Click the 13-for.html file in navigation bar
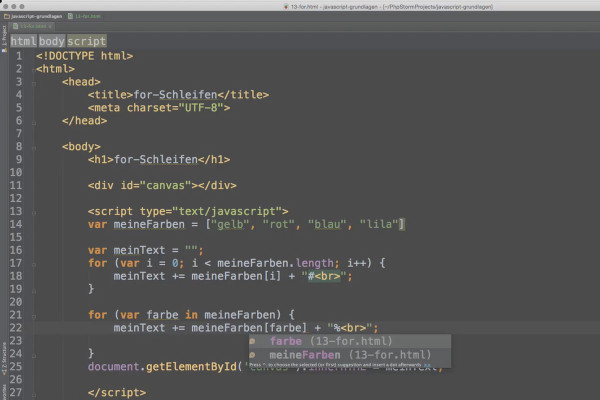Image resolution: width=600 pixels, height=400 pixels. click(84, 16)
